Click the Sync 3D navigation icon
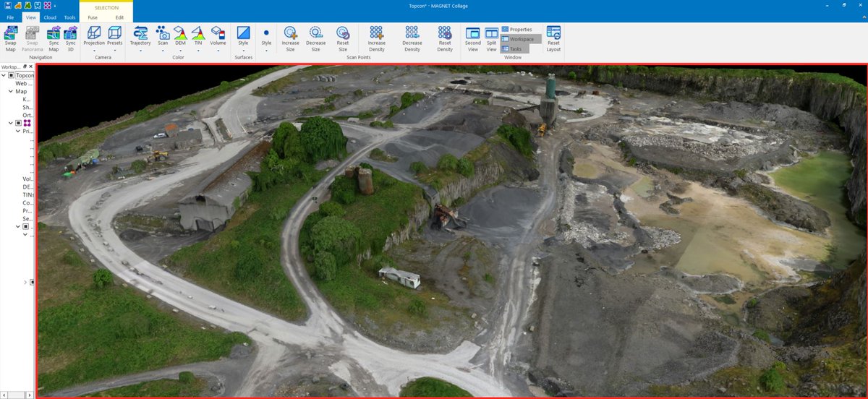Screen dimensions: 868x399 click(x=70, y=33)
